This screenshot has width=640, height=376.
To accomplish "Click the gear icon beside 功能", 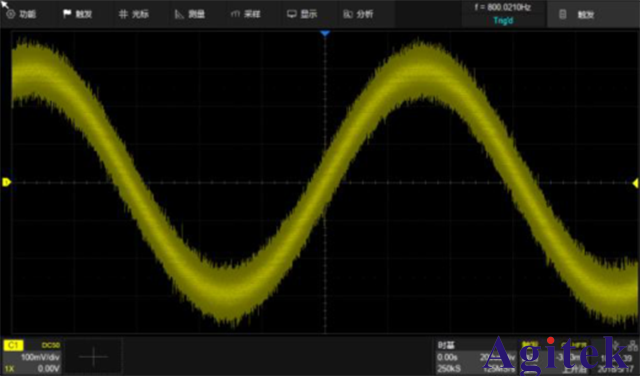I will pos(11,14).
